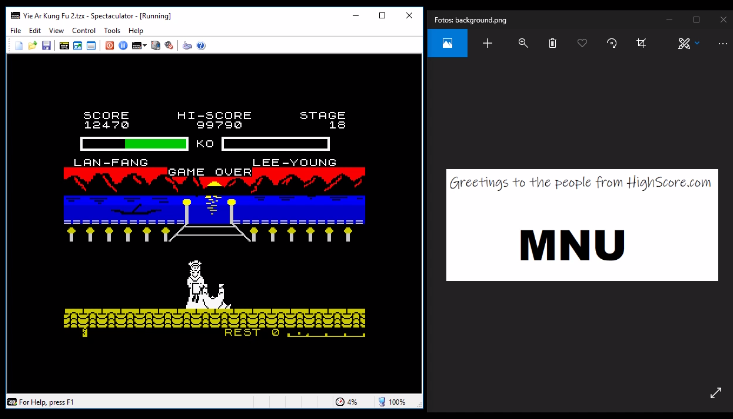The width and height of the screenshot is (733, 419).
Task: Click the red reset power icon
Action: 109,45
